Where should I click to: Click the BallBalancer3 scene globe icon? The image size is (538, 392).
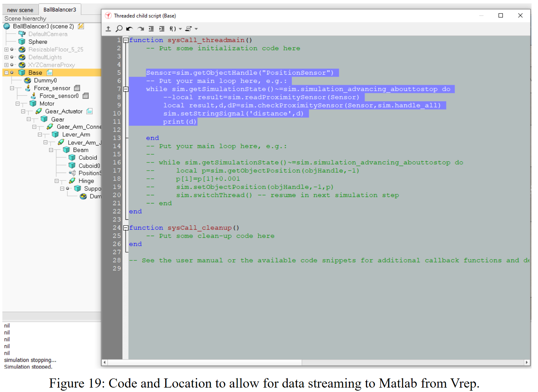[6, 26]
